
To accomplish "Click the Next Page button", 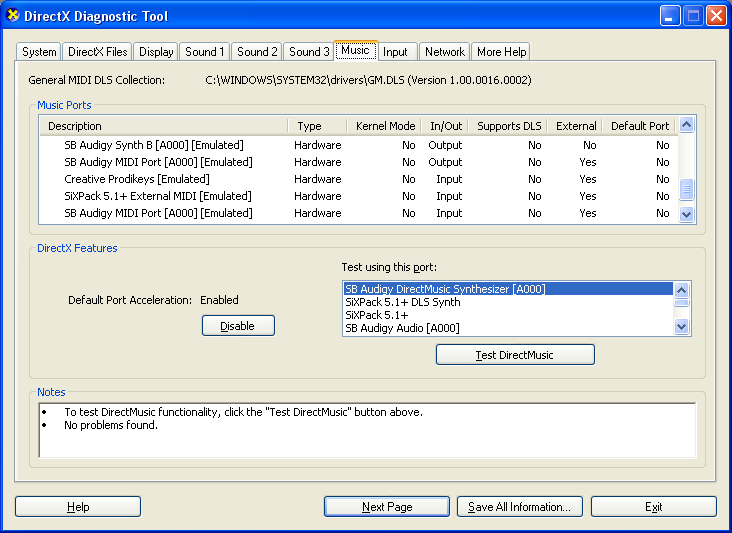I will [x=387, y=506].
